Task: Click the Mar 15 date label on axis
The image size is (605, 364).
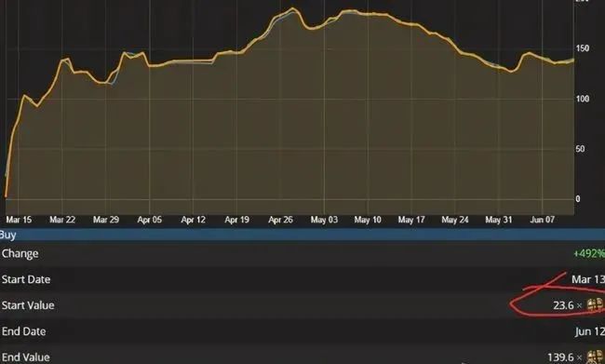Action: (19, 220)
